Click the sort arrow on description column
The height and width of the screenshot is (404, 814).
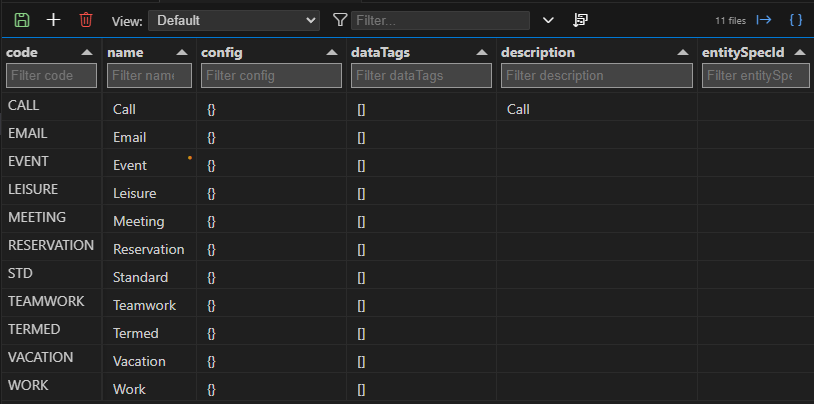pos(683,52)
